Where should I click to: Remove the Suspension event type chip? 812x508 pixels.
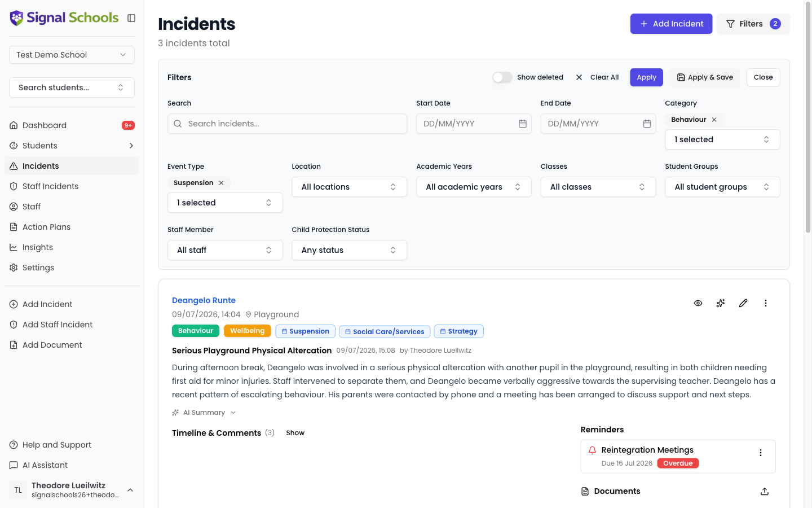[x=221, y=183]
